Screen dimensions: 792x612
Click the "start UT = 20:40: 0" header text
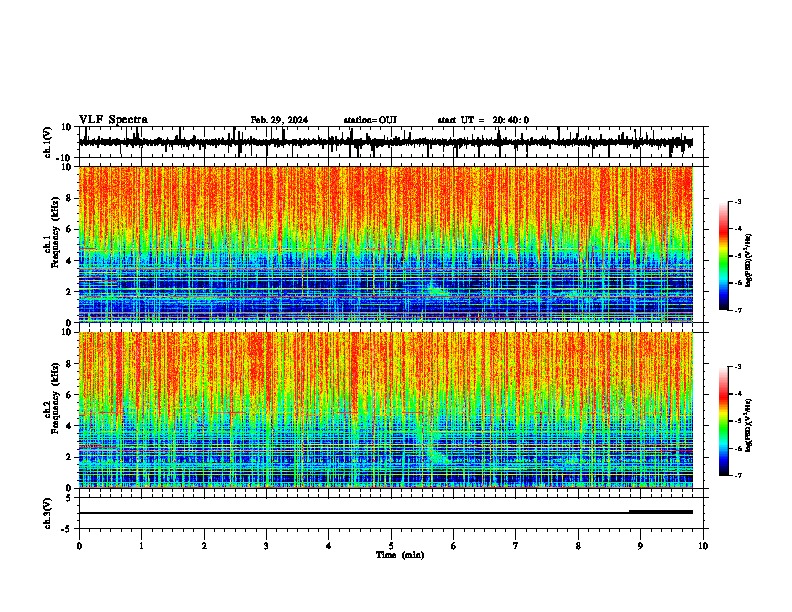[483, 120]
